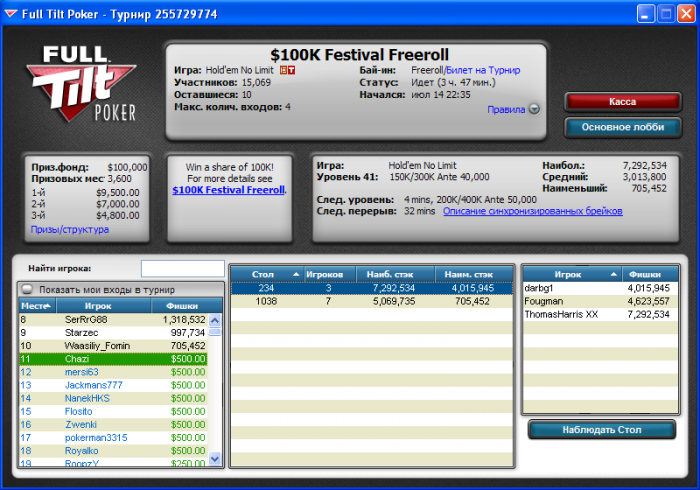Screen dimensions: 700x490
Task: Click standings scrollbar up arrow
Action: (215, 320)
